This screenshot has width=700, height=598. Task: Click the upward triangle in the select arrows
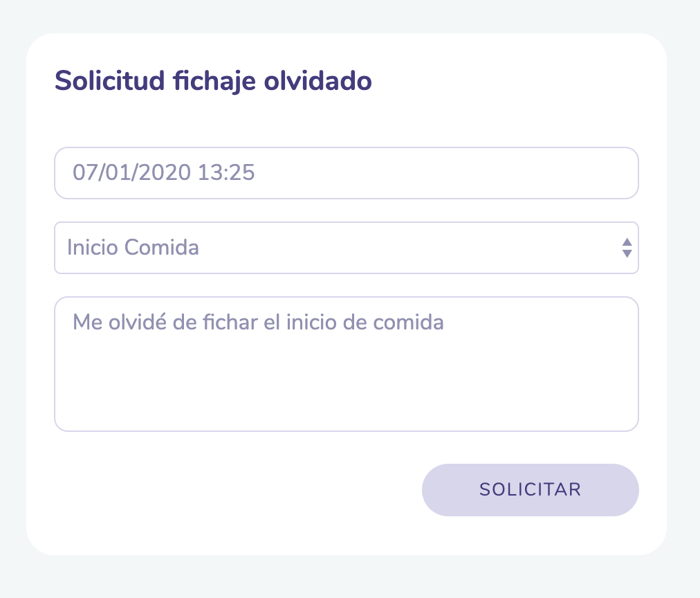(627, 242)
